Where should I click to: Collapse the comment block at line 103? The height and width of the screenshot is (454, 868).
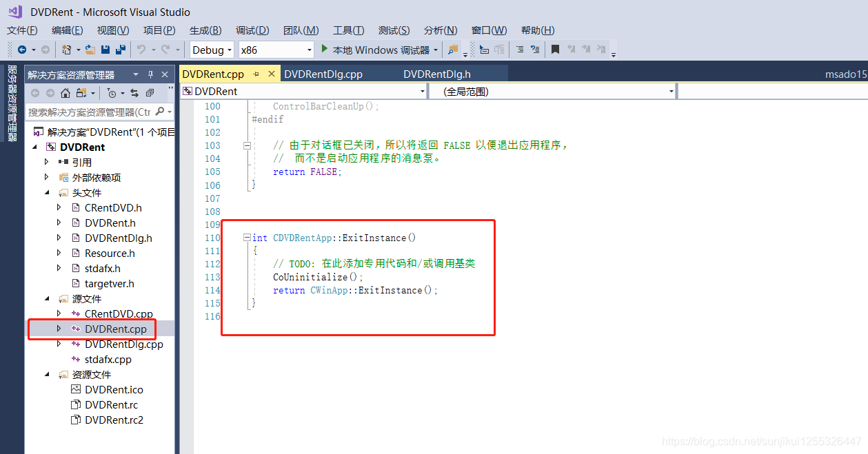tap(247, 145)
